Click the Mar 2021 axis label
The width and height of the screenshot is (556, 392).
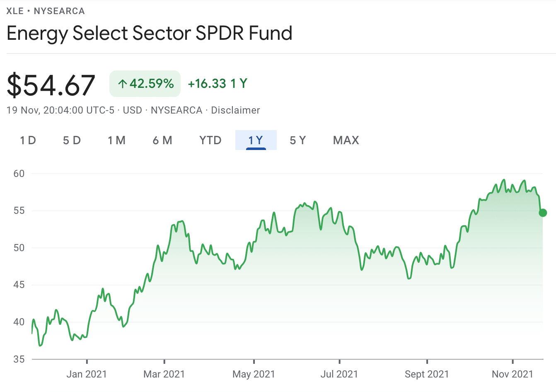tap(164, 374)
